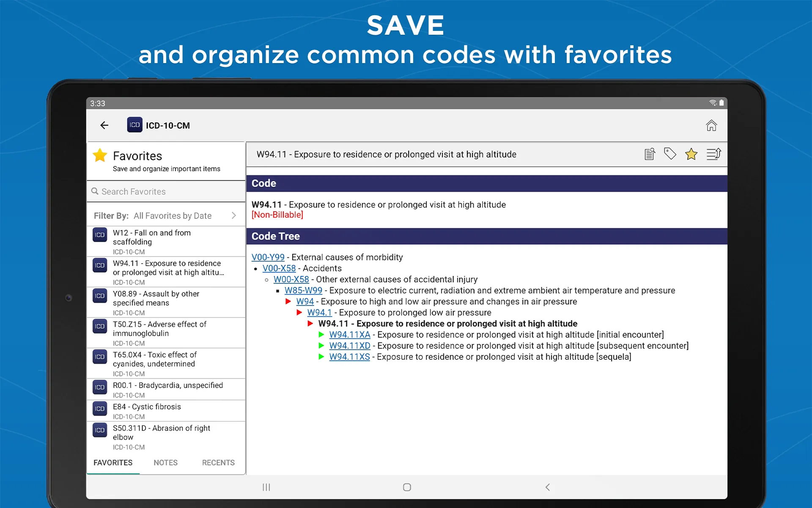The image size is (812, 508).
Task: Click the sort/list order icon top right
Action: [x=713, y=154]
